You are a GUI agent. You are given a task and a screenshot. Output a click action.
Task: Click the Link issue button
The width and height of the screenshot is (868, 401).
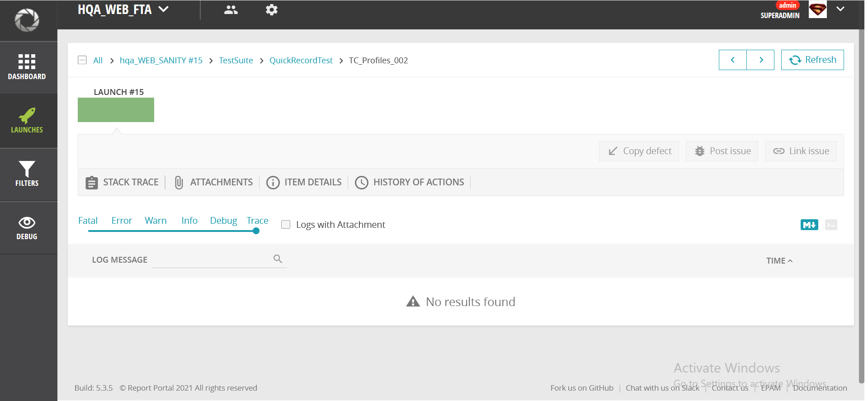[x=801, y=151]
